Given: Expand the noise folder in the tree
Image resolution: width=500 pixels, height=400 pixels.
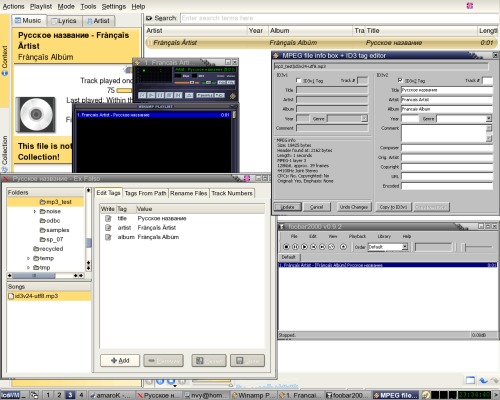Looking at the screenshot, I should (x=35, y=211).
